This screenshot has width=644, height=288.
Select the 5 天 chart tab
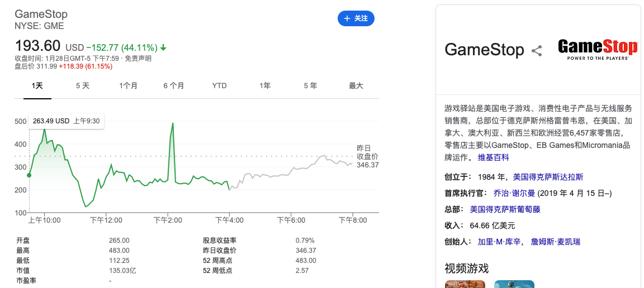pyautogui.click(x=83, y=86)
